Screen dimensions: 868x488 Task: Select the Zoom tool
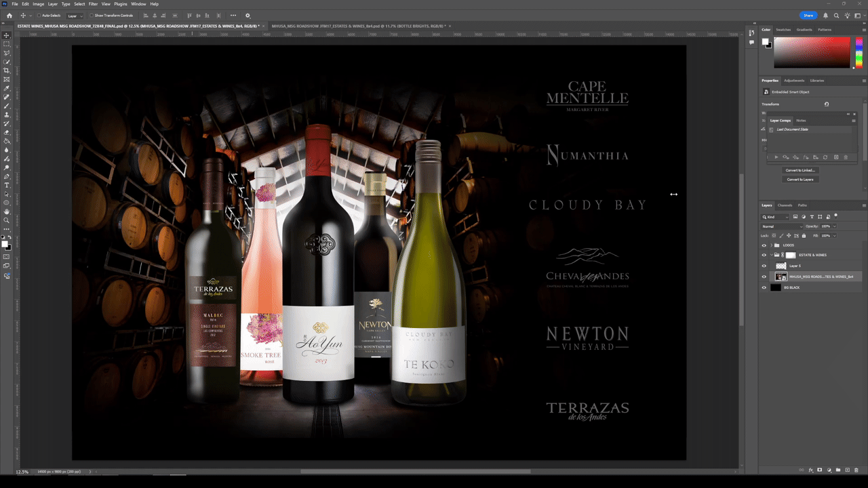tap(7, 220)
